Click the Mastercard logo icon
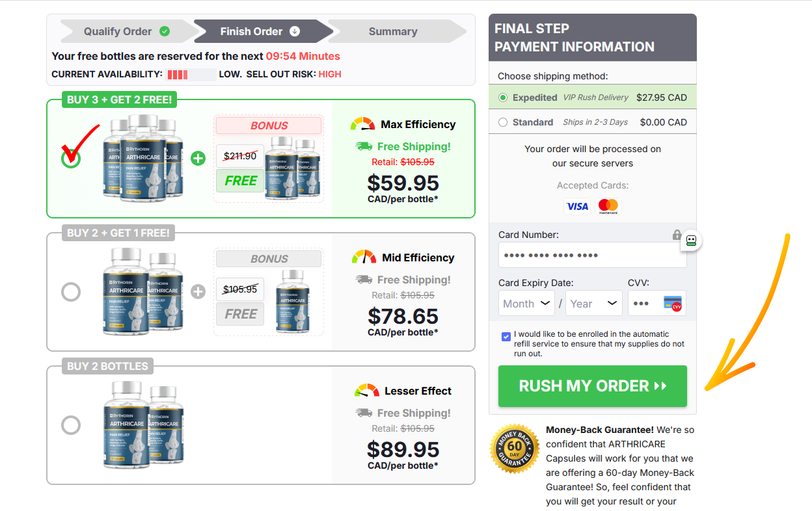Screen dimensions: 812x511 point(608,207)
